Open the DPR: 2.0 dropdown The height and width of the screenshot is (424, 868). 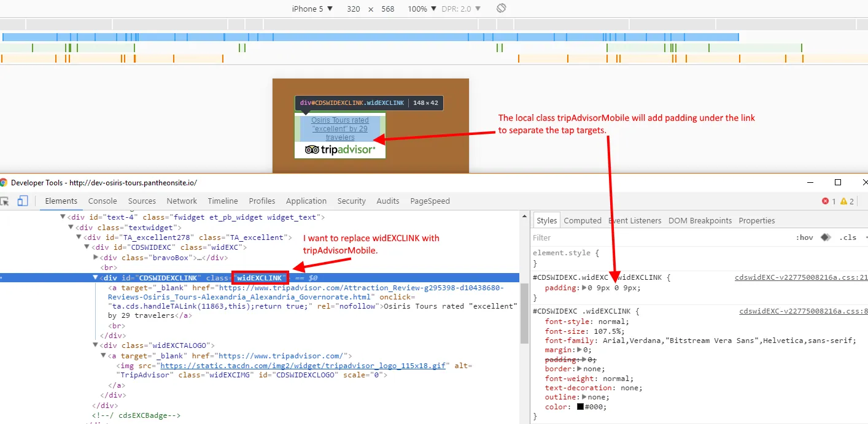click(461, 9)
